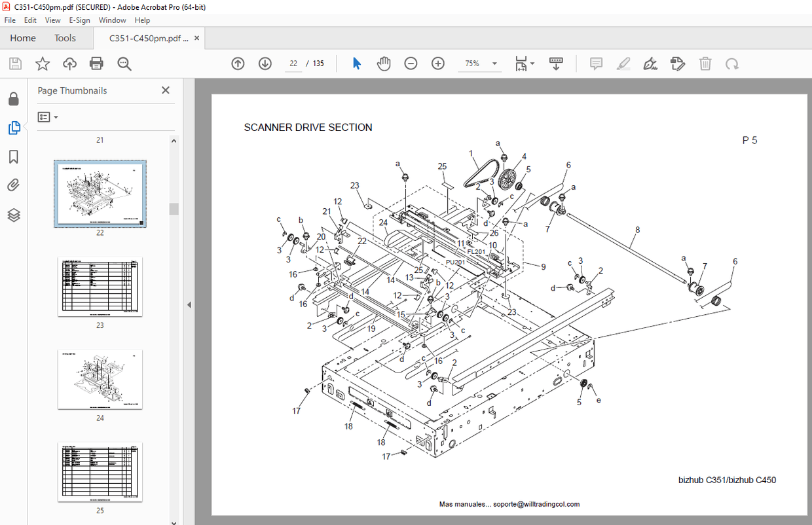Zoom out with the minus button
The height and width of the screenshot is (525, 812).
(411, 63)
